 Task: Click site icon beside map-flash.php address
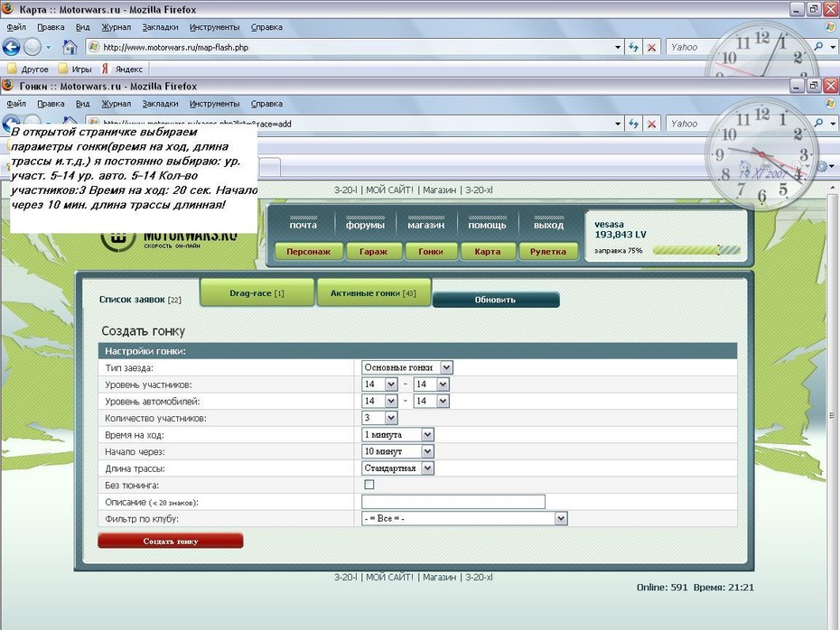tap(94, 47)
